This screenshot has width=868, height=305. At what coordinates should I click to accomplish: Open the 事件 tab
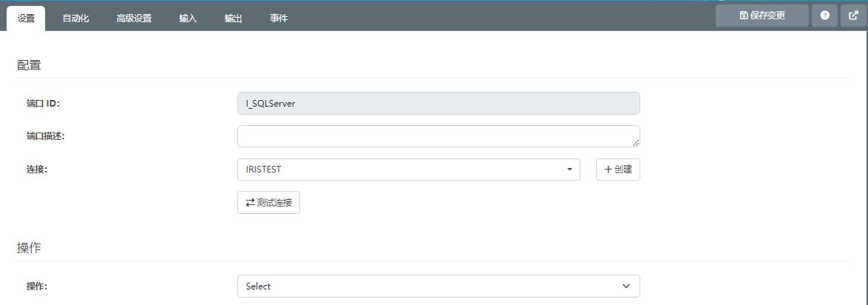279,19
